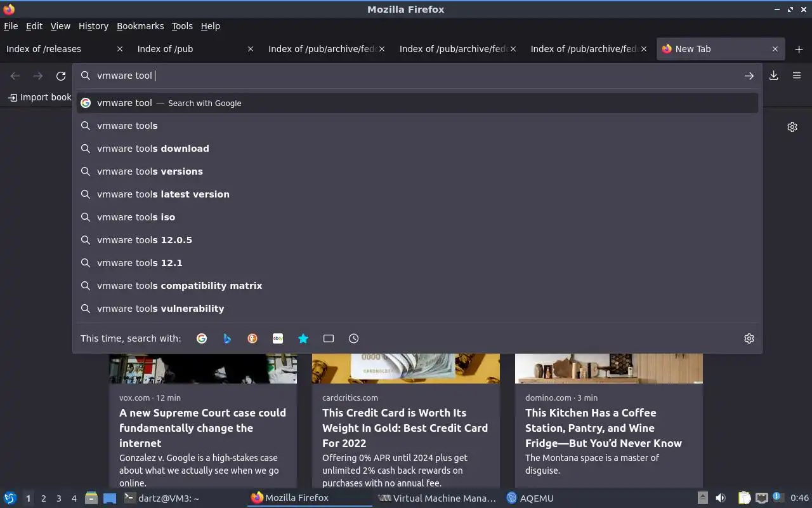Select 'vmware tool — Search with Google' suggestion

pos(417,103)
